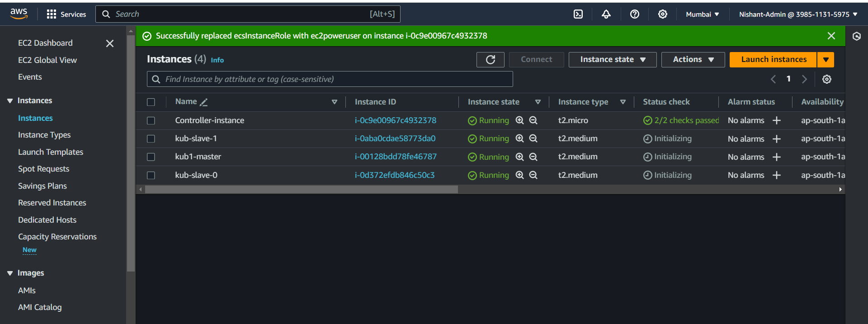The width and height of the screenshot is (868, 324).
Task: Click the edit pencil next to Name
Action: point(204,102)
